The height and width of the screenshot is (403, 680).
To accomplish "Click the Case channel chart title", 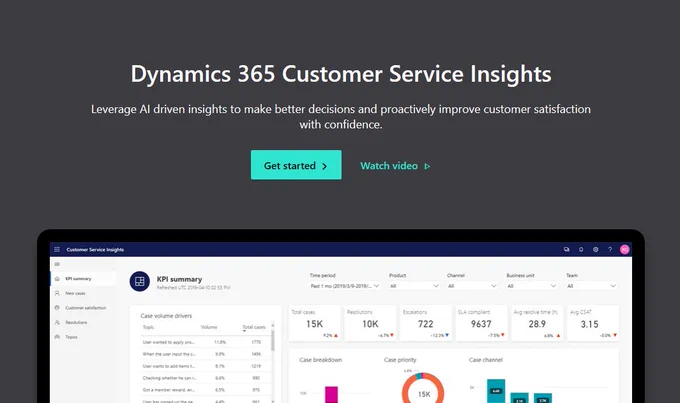I will pyautogui.click(x=486, y=360).
